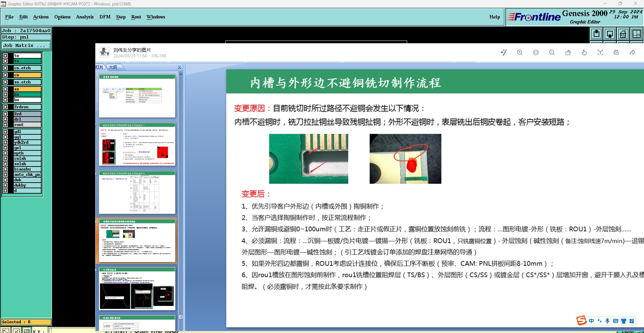Select the 'gg1' layer name
644x333 pixels.
[x=28, y=137]
